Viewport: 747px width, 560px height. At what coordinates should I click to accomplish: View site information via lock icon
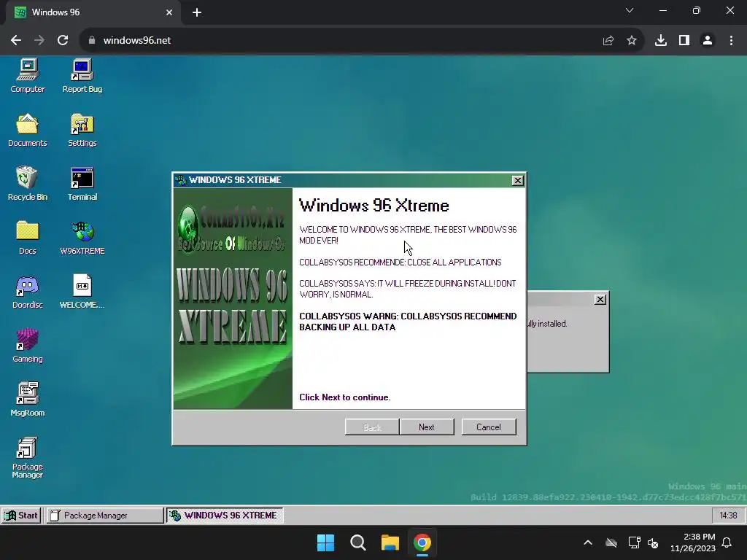click(92, 41)
